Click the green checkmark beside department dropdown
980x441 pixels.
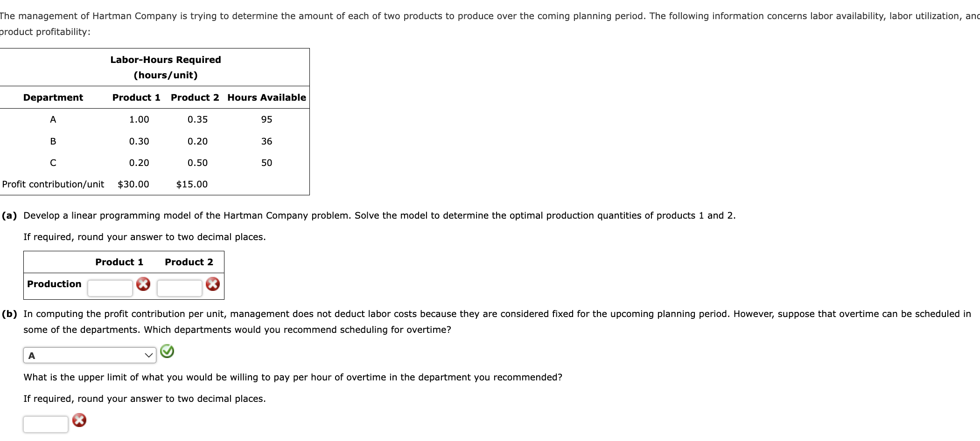point(167,351)
